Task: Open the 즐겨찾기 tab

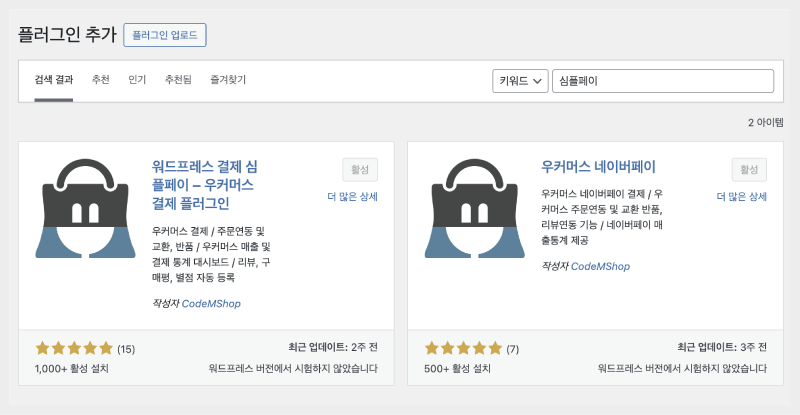Action: pos(228,80)
